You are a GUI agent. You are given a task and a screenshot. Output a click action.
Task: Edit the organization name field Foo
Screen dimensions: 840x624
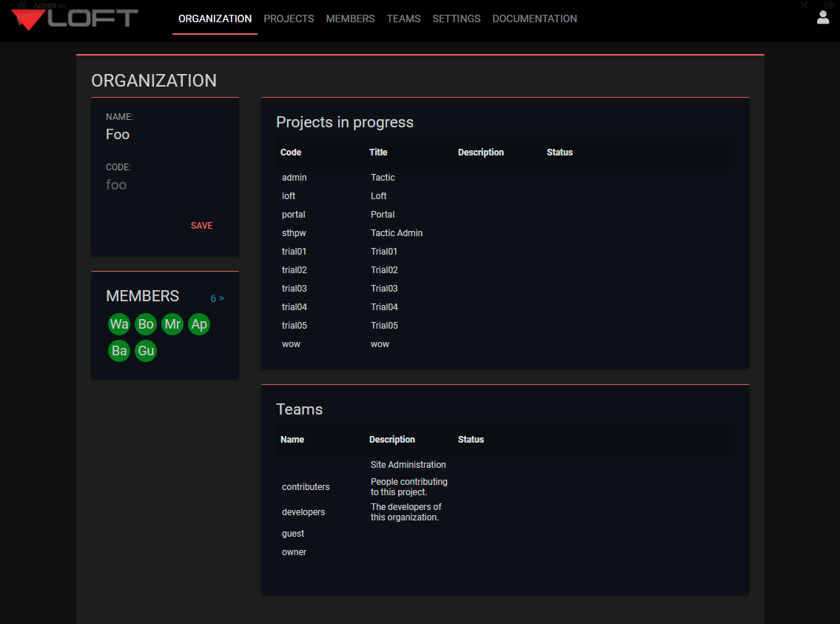point(164,135)
